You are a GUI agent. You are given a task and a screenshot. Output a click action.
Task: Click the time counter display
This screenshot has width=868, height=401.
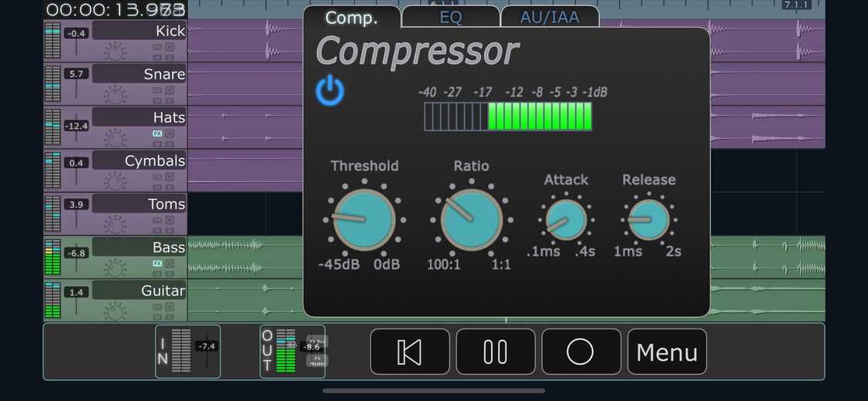point(115,9)
